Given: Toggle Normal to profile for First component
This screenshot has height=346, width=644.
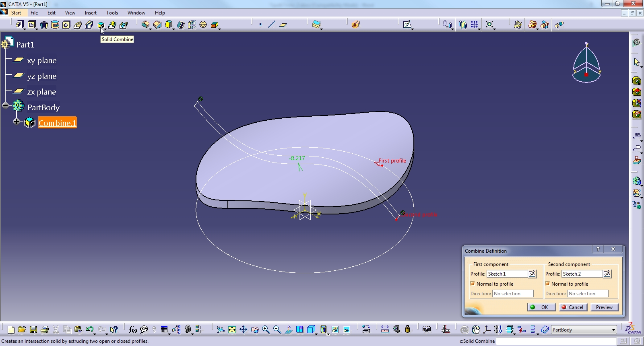Looking at the screenshot, I should pos(473,284).
